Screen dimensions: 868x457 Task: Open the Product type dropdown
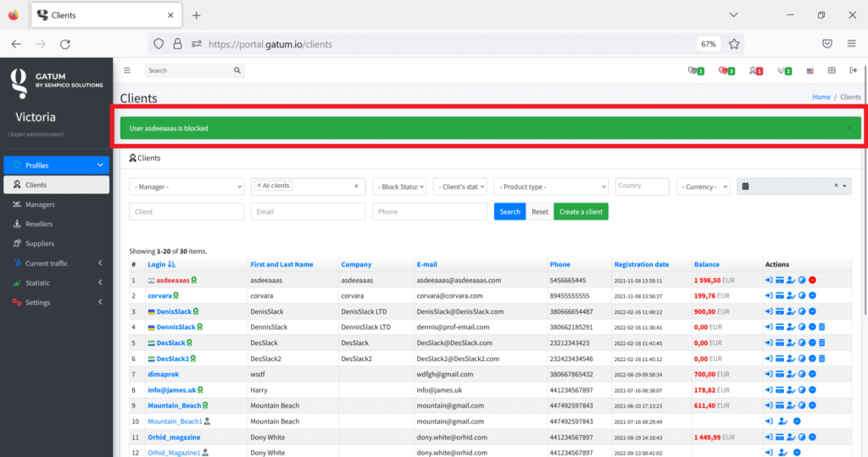click(551, 187)
